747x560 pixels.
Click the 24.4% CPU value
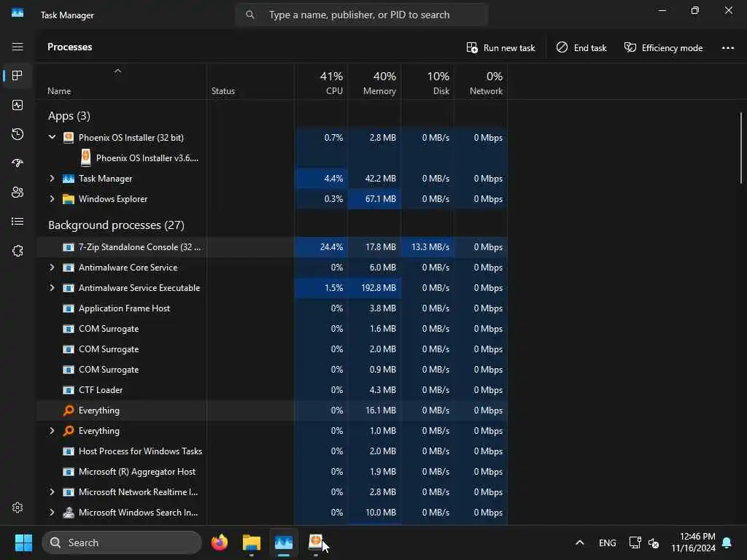pos(331,247)
